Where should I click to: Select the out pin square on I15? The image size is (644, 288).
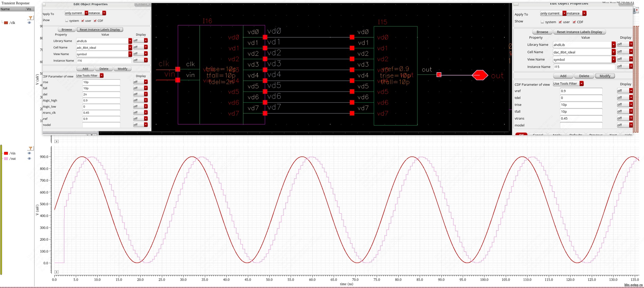(x=439, y=75)
